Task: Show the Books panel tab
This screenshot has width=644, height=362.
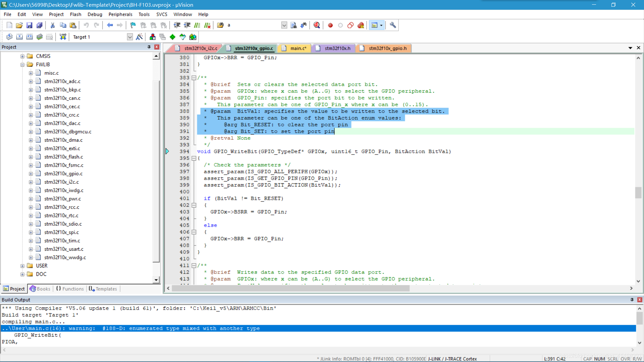Action: tap(40, 289)
